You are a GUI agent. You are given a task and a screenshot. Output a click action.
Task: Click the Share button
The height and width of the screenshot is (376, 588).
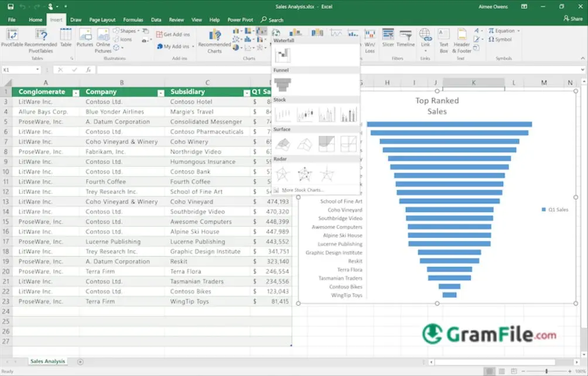click(572, 19)
